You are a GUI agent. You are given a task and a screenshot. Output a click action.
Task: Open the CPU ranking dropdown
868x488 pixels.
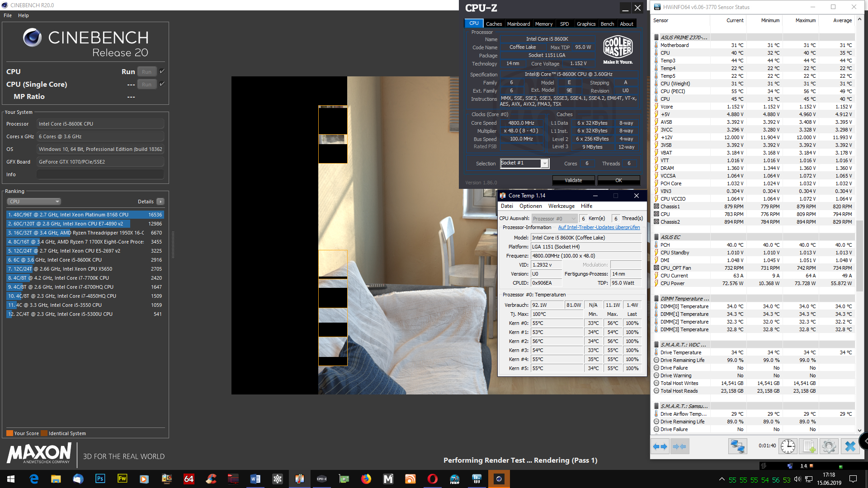pyautogui.click(x=34, y=202)
